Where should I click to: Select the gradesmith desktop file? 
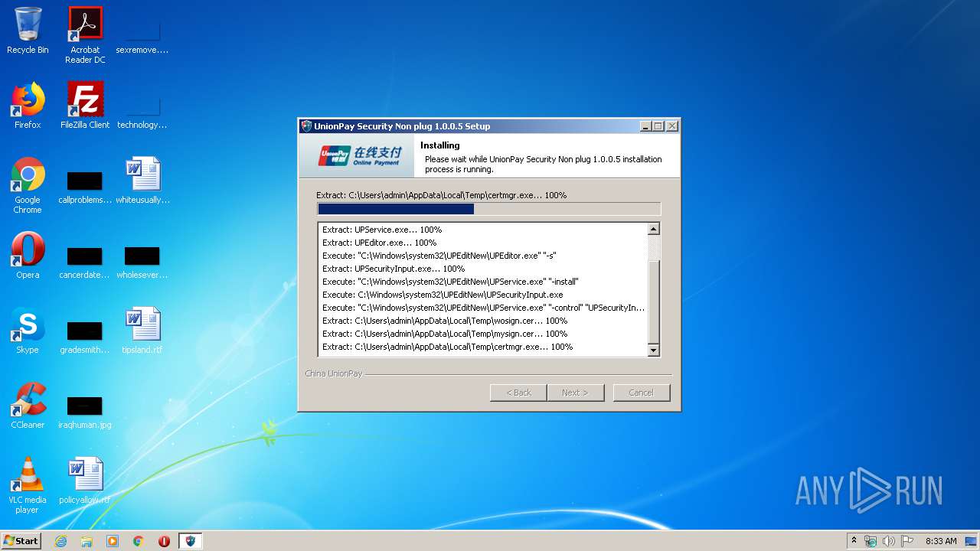[85, 335]
